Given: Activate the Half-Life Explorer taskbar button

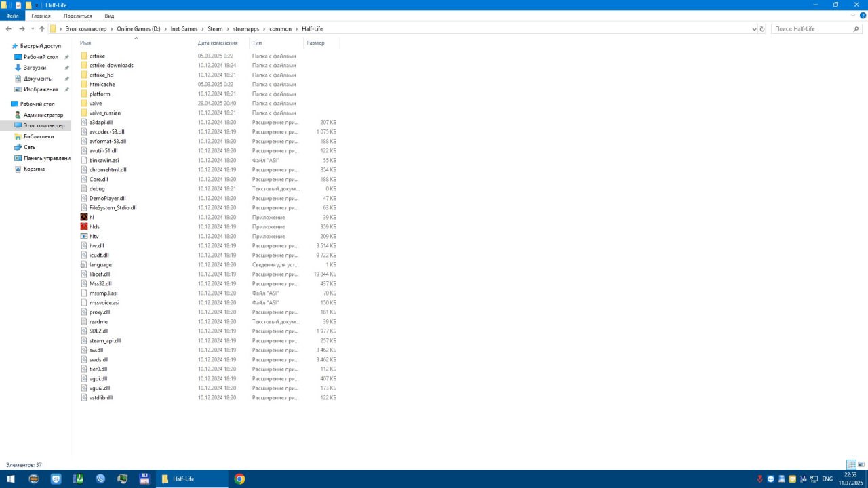Looking at the screenshot, I should (193, 479).
